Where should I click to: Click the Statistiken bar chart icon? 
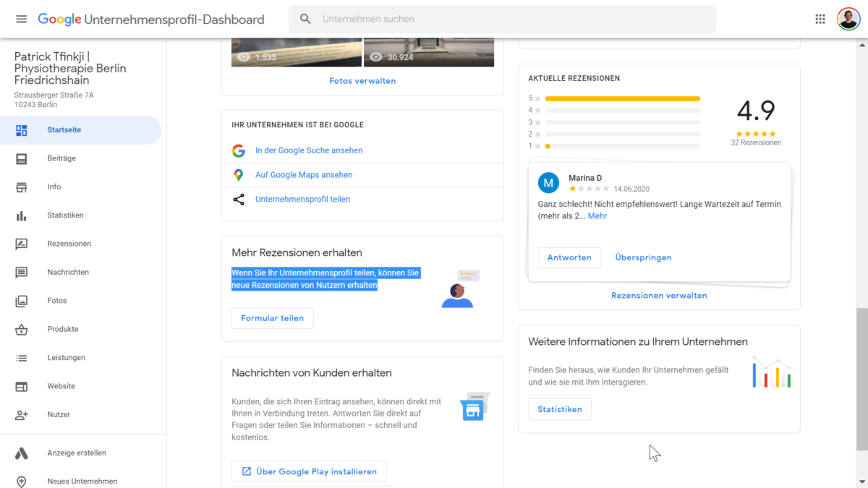(x=22, y=215)
